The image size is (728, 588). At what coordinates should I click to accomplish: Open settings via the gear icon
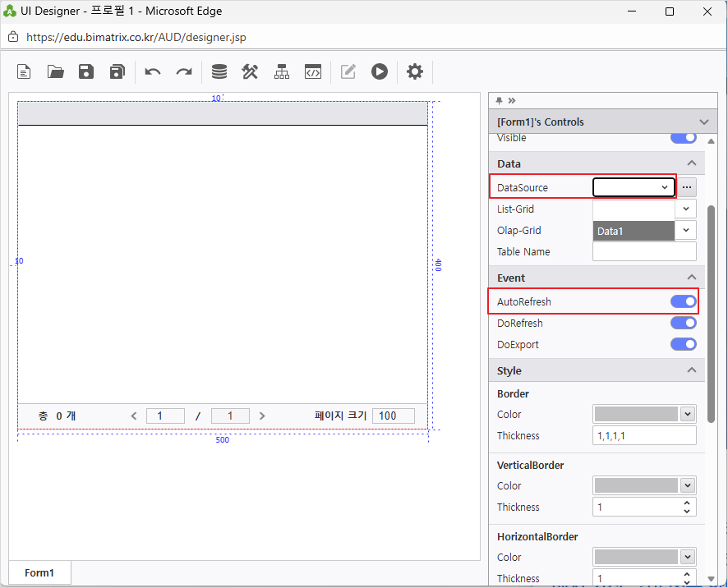click(415, 71)
